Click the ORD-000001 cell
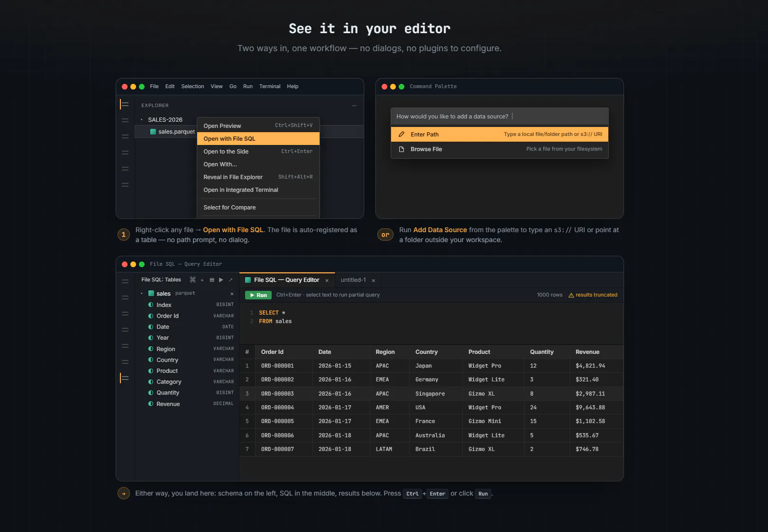Viewport: 768px width, 532px height. (x=284, y=366)
